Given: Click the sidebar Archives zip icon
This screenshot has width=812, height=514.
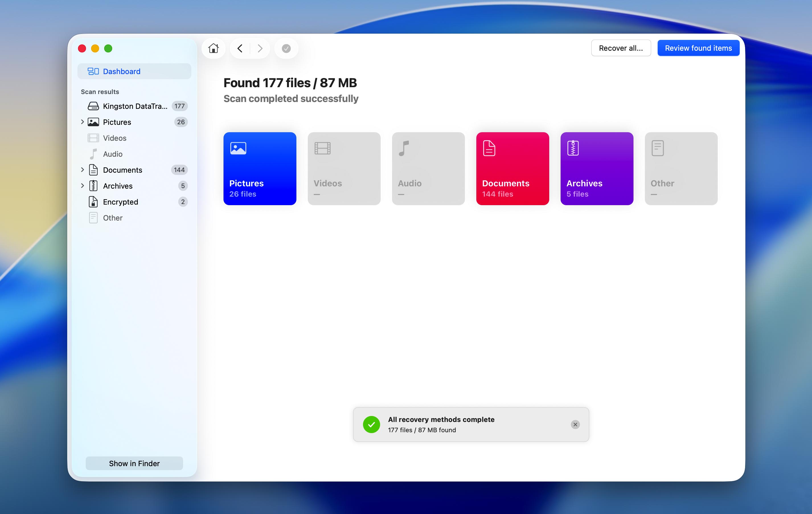Looking at the screenshot, I should [93, 185].
